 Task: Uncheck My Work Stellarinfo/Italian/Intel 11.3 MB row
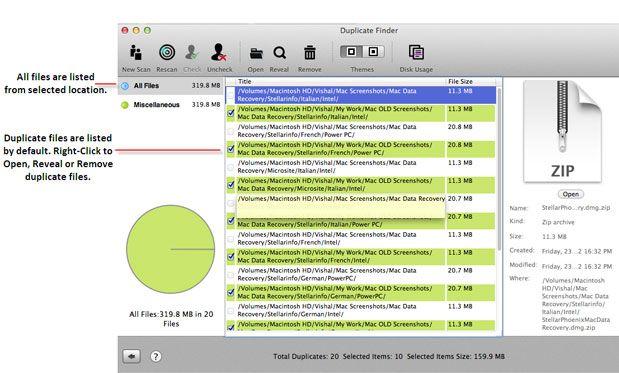231,113
